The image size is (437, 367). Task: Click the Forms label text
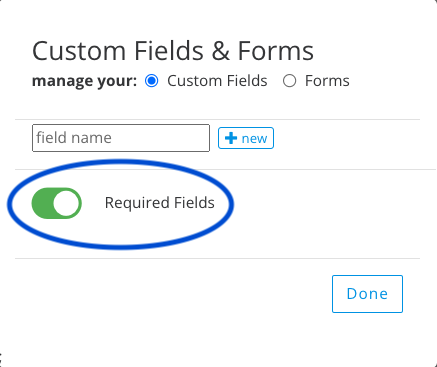(327, 81)
